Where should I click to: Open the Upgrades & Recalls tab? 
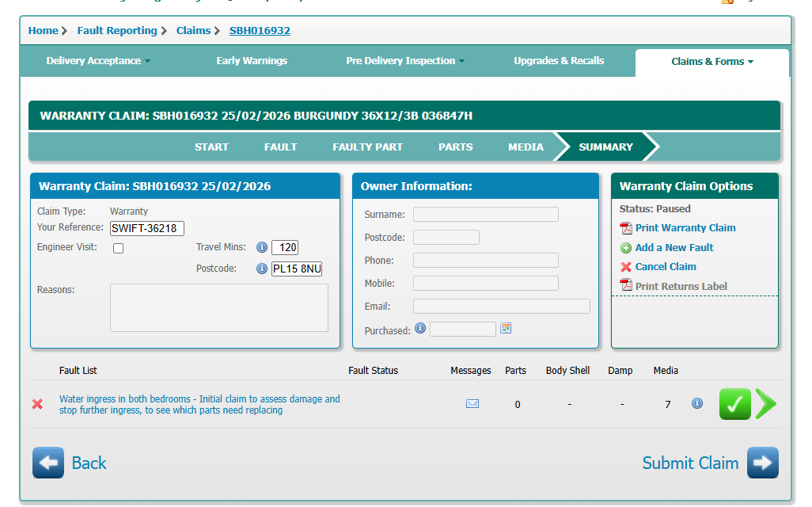[x=559, y=61]
